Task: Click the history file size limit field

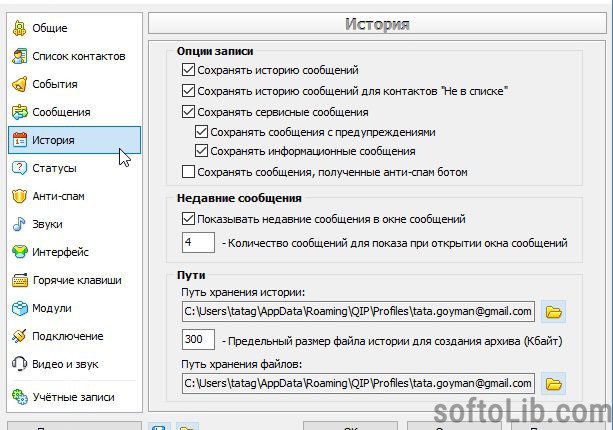Action: tap(198, 339)
